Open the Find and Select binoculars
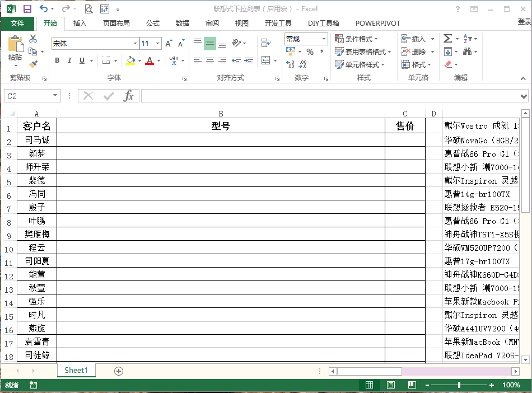The height and width of the screenshot is (393, 532). pos(467,52)
